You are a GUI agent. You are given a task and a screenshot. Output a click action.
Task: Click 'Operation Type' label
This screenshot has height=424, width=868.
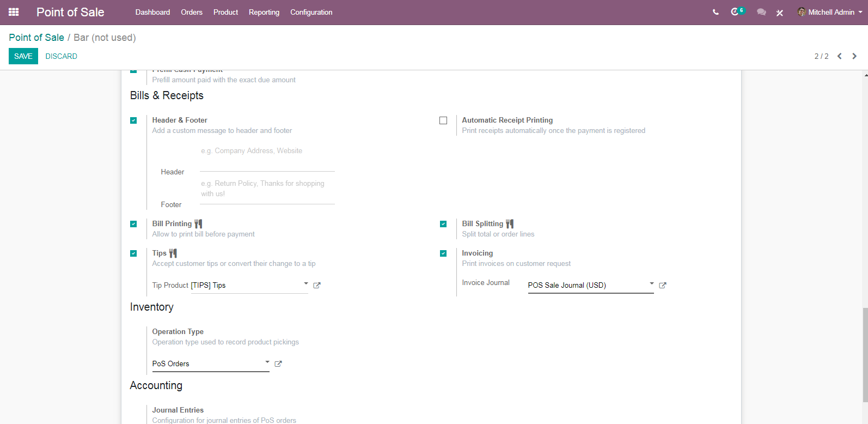pos(178,331)
